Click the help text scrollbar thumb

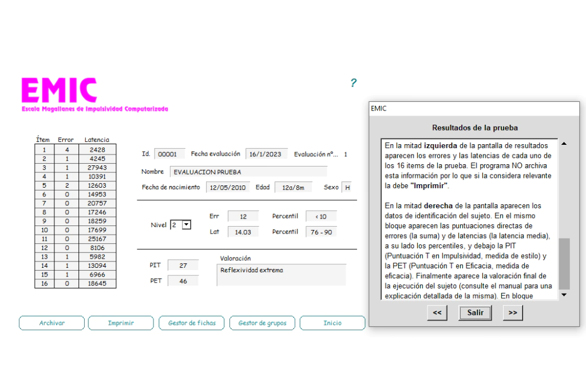[564, 263]
